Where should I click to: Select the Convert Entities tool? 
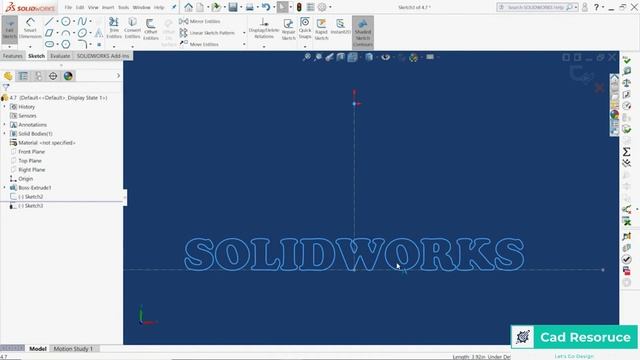click(x=132, y=28)
